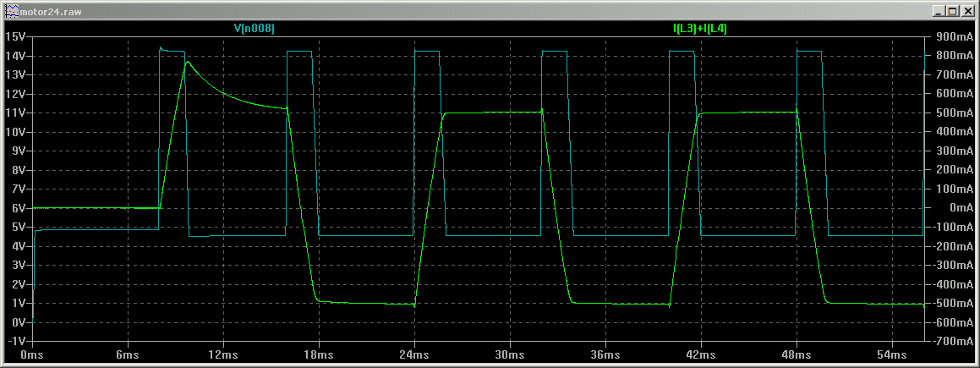
Task: Click the 54ms time axis label
Action: coord(892,354)
